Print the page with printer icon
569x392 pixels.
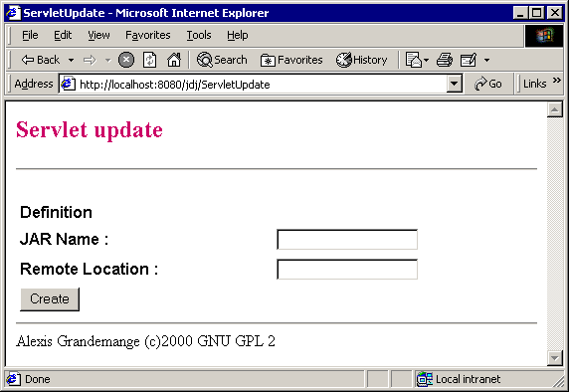[x=445, y=60]
